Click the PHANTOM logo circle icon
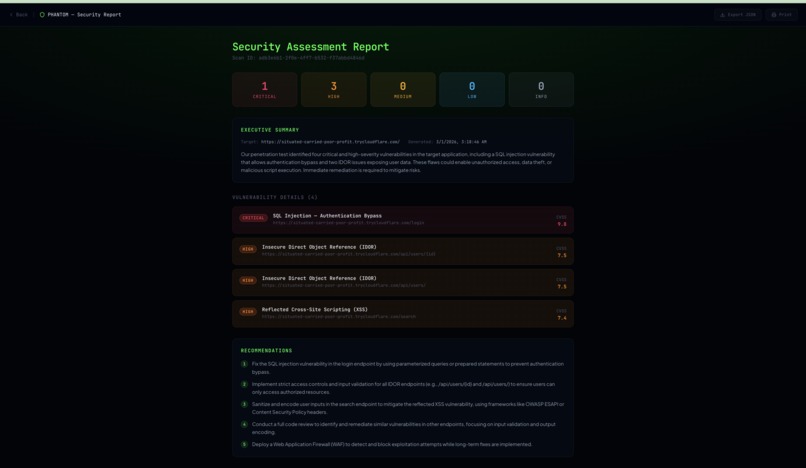Viewport: 806px width, 468px height. (42, 15)
